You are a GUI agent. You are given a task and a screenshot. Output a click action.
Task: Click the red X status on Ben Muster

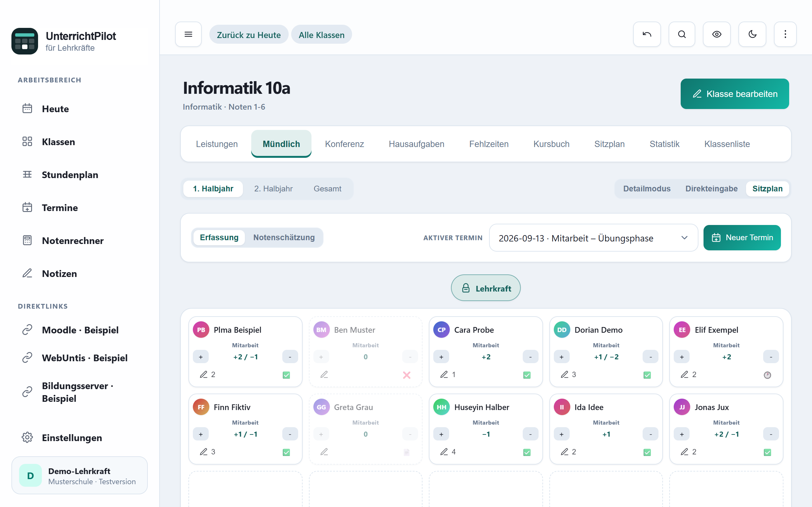[407, 375]
